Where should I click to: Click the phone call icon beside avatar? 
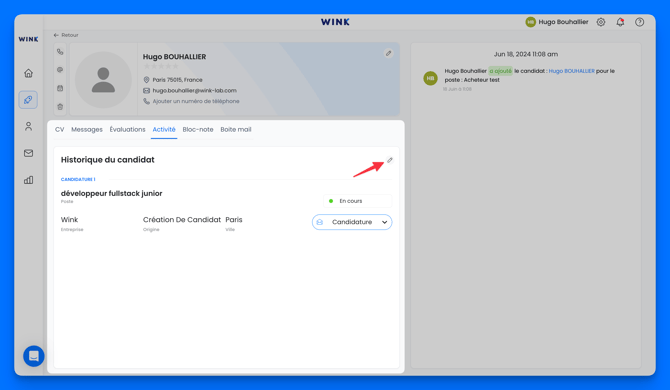coord(60,52)
